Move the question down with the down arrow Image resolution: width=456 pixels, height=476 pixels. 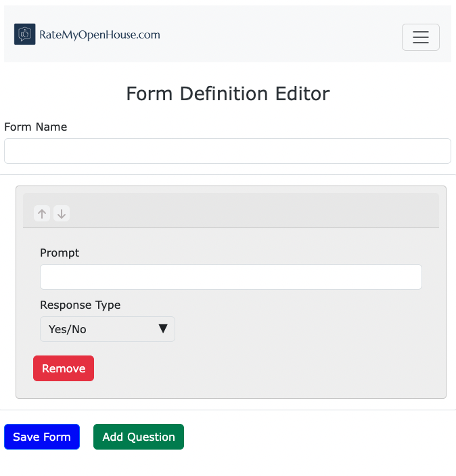click(x=62, y=214)
